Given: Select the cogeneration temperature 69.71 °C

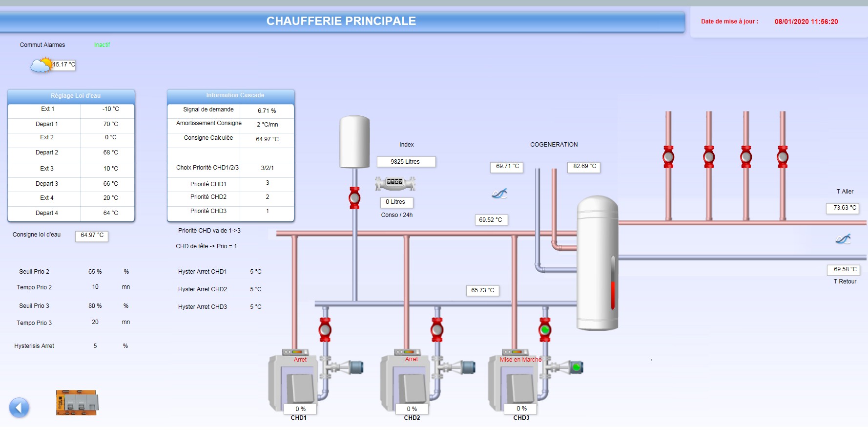Looking at the screenshot, I should pos(507,167).
